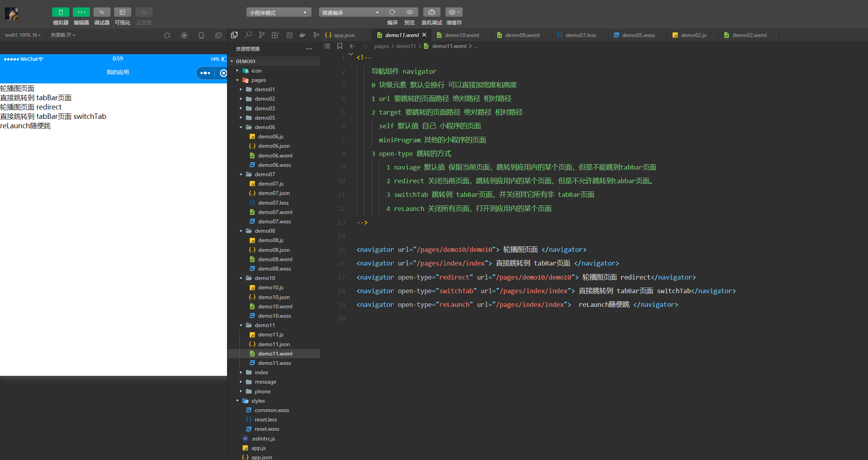868x460 pixels.
Task: Click the docker whale icon
Action: 303,35
